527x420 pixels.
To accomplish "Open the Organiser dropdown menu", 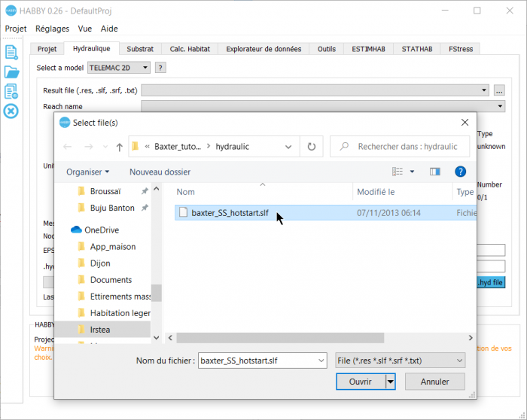I will [x=88, y=172].
